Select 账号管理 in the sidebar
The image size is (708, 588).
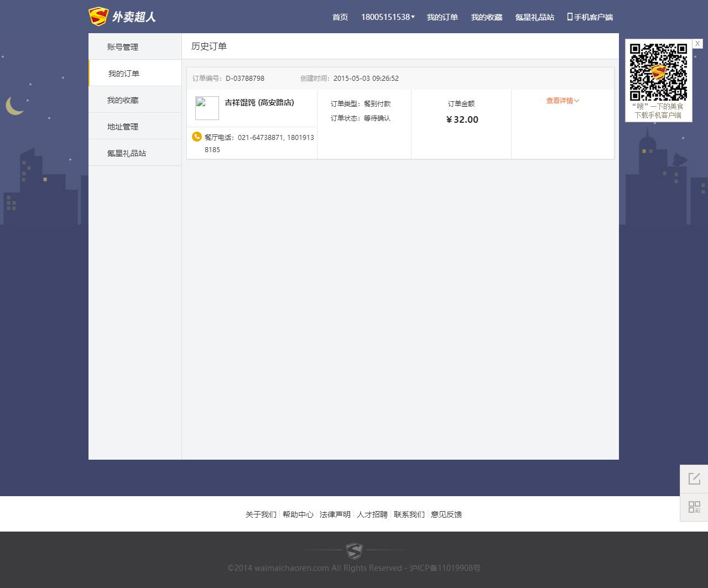(123, 47)
